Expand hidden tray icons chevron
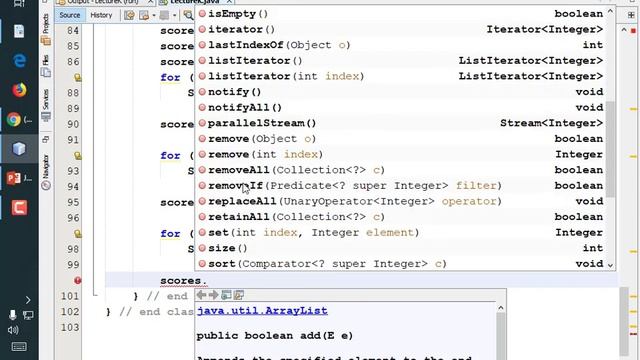The height and width of the screenshot is (360, 640). pyautogui.click(x=28, y=300)
